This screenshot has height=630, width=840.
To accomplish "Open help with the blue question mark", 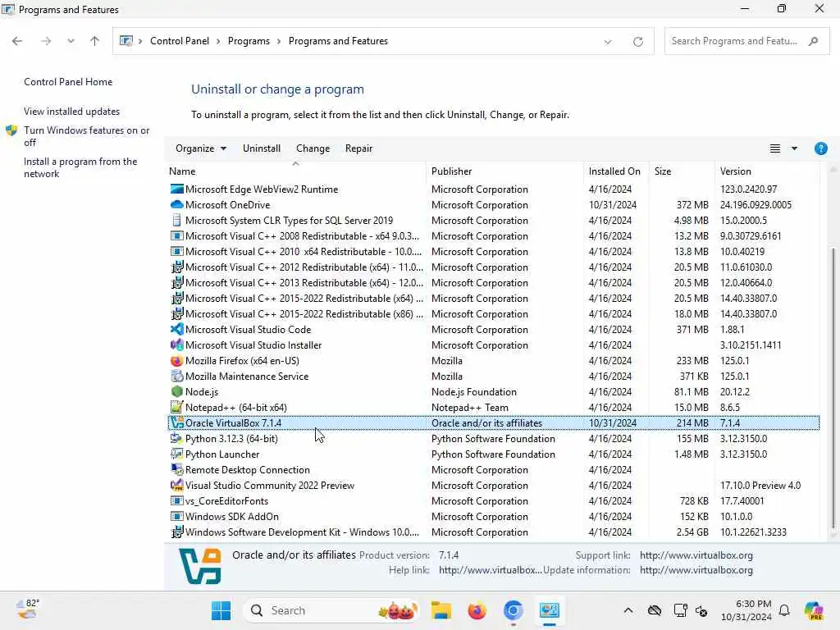I will point(820,148).
